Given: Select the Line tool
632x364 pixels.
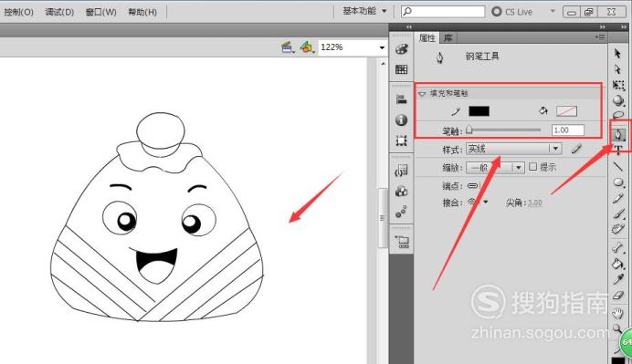Looking at the screenshot, I should [x=618, y=166].
